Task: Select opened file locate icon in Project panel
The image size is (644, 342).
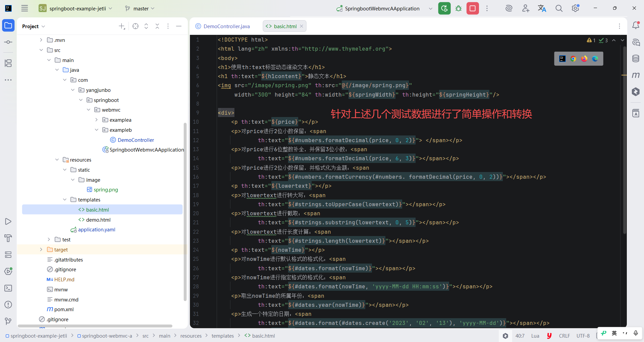Action: coord(136,26)
